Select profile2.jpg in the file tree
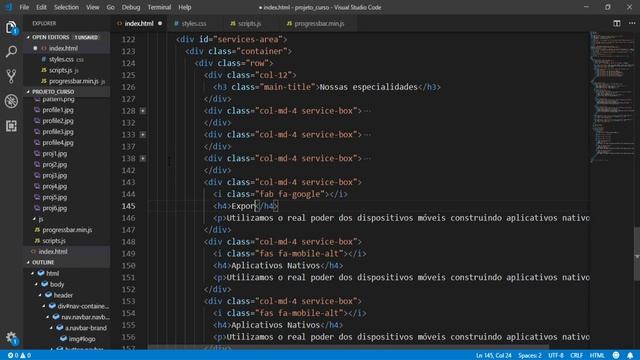 pyautogui.click(x=58, y=121)
